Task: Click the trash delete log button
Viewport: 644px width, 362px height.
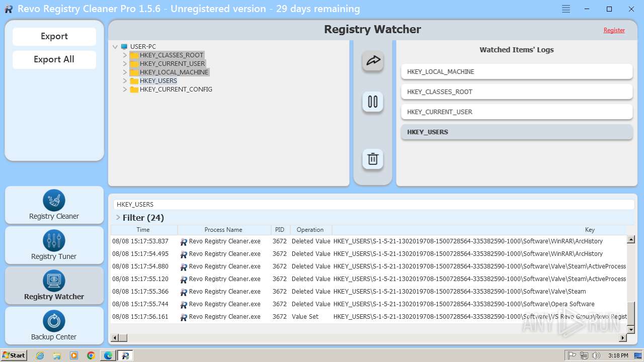Action: pos(373,159)
